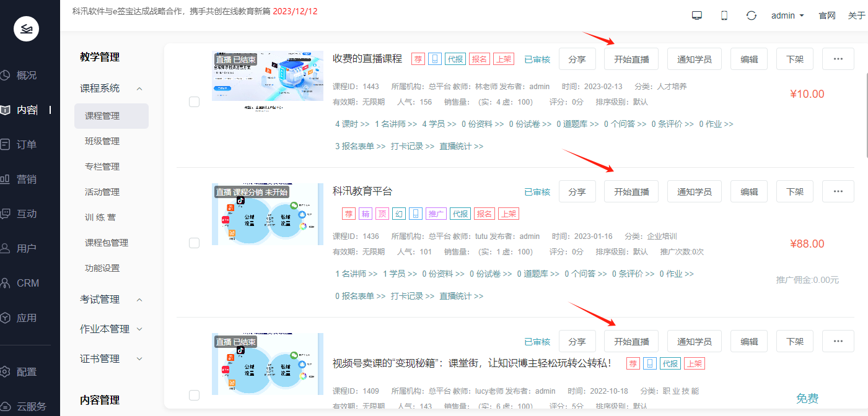Click the platform logo in sidebar
This screenshot has width=868, height=416.
click(27, 28)
